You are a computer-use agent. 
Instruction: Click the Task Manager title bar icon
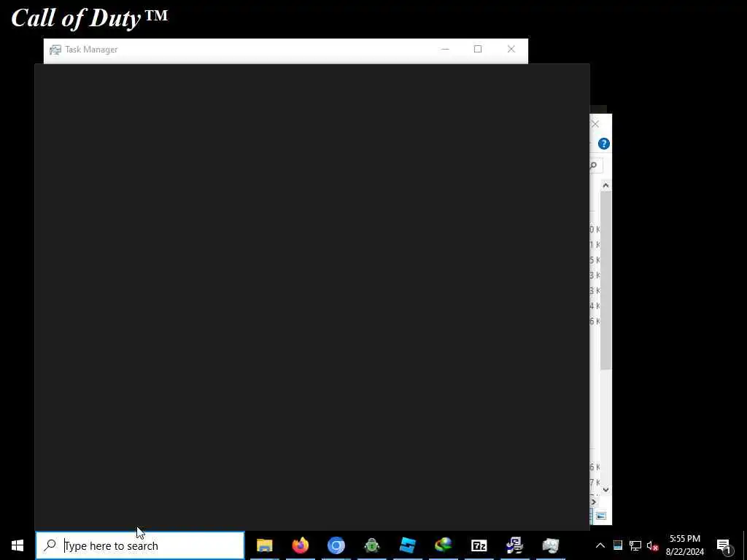pyautogui.click(x=55, y=50)
